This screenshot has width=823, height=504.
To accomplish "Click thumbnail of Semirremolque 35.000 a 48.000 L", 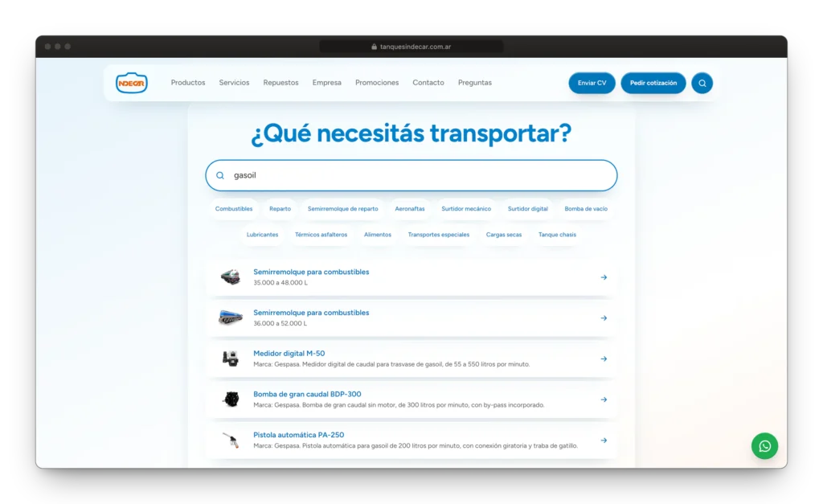I will [231, 277].
